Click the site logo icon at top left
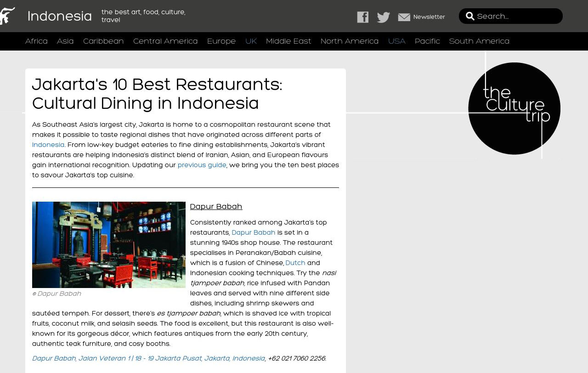The width and height of the screenshot is (588, 373). [7, 16]
